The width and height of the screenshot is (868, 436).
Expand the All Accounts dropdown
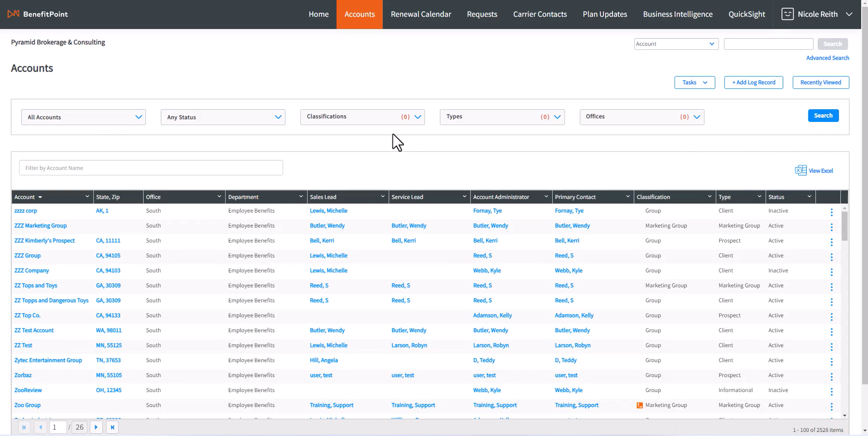click(x=83, y=117)
